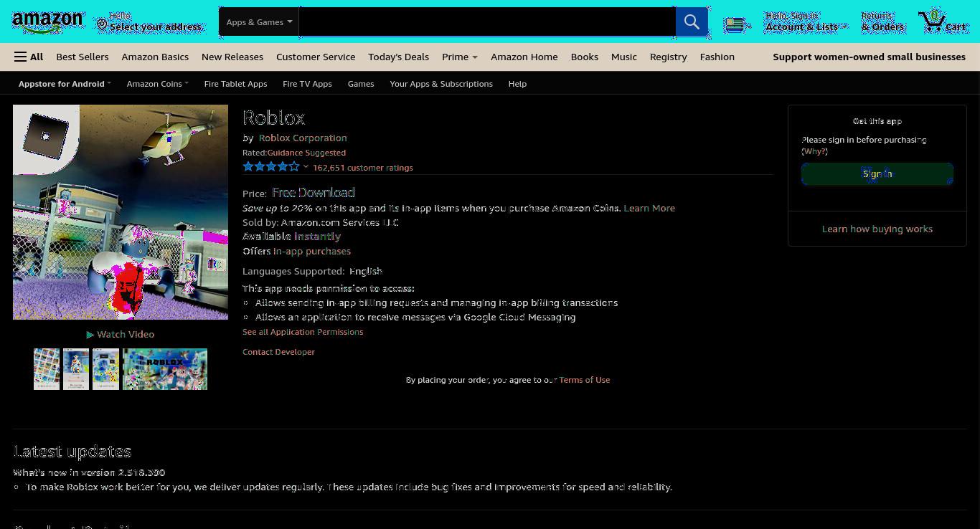
Task: Open Customer Service in navigation
Action: point(316,57)
